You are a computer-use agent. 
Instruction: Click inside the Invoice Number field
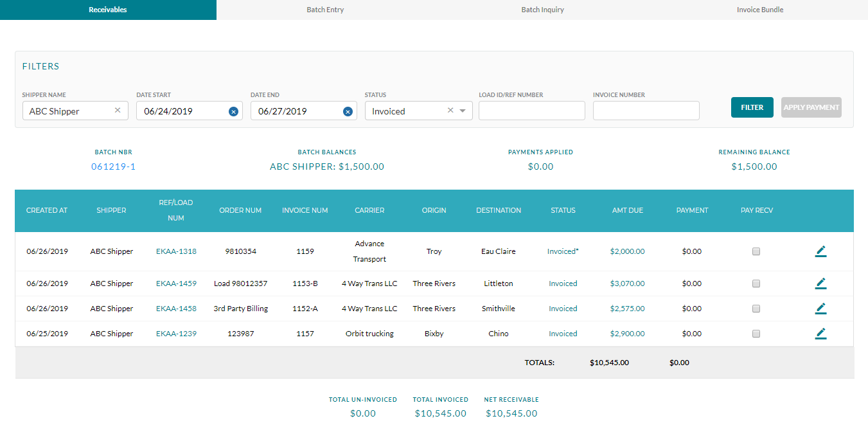click(x=646, y=110)
